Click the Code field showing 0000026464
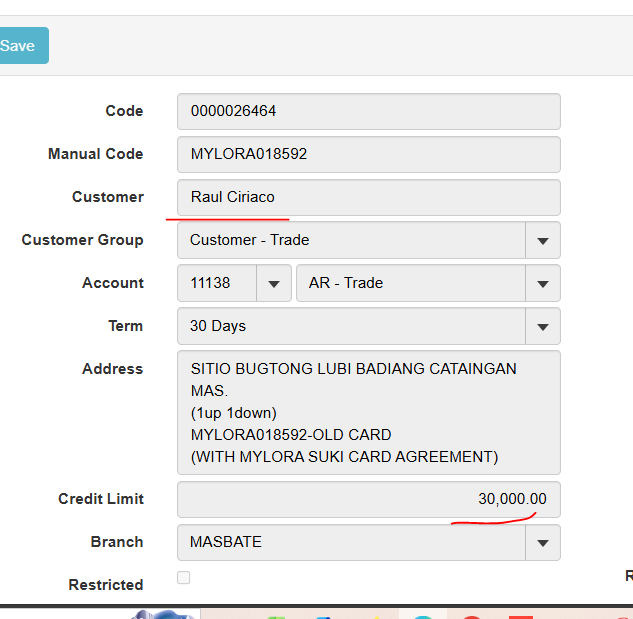This screenshot has width=633, height=619. click(x=368, y=111)
